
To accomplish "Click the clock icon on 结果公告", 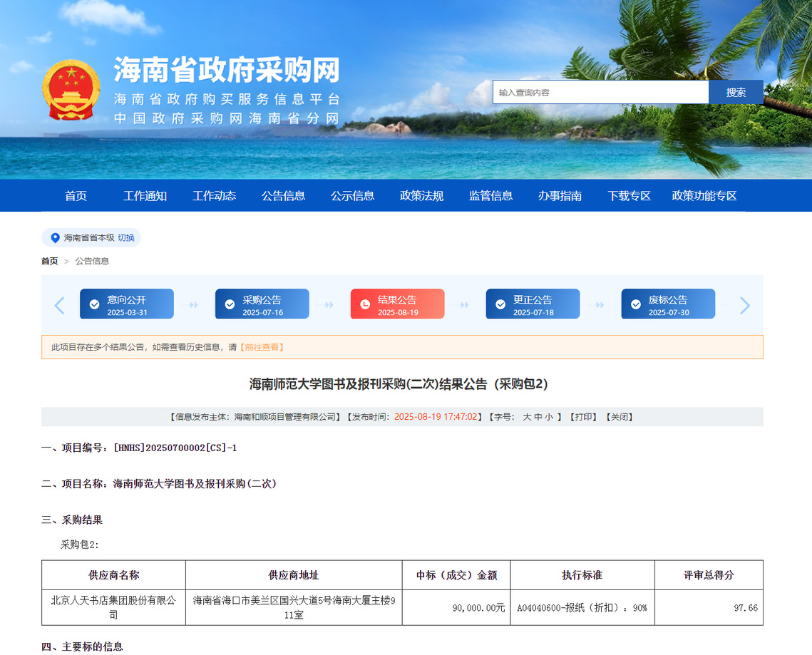I will pos(365,304).
